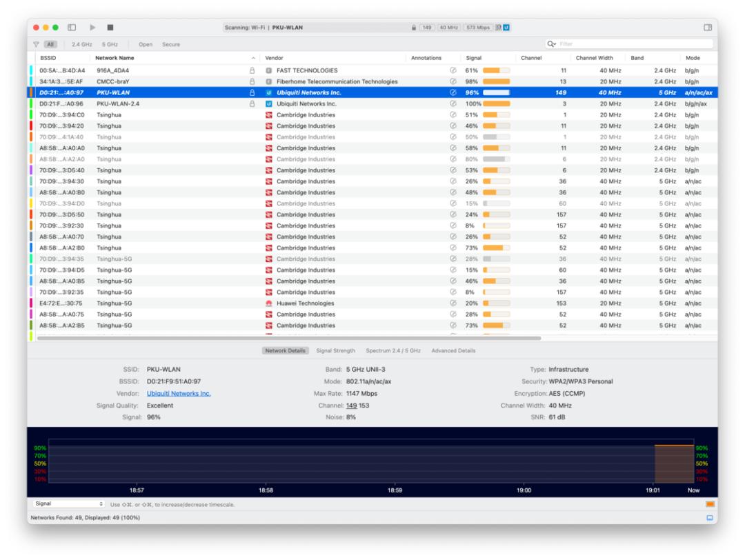745x560 pixels.
Task: Sort by the BSSID column header
Action: pos(48,58)
